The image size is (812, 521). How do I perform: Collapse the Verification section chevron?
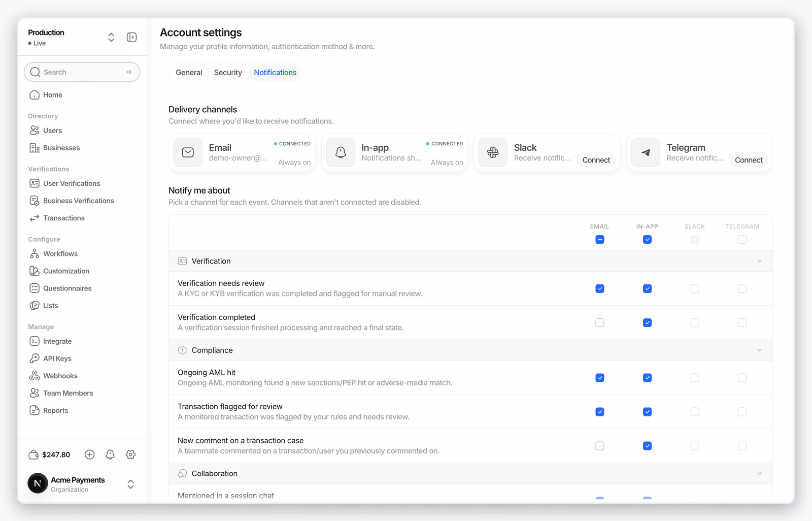point(759,261)
